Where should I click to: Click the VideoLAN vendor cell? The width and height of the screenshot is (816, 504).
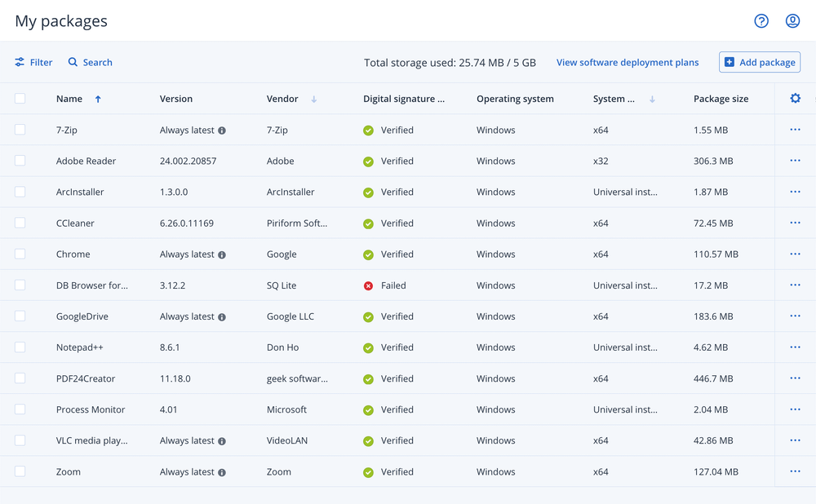[286, 440]
